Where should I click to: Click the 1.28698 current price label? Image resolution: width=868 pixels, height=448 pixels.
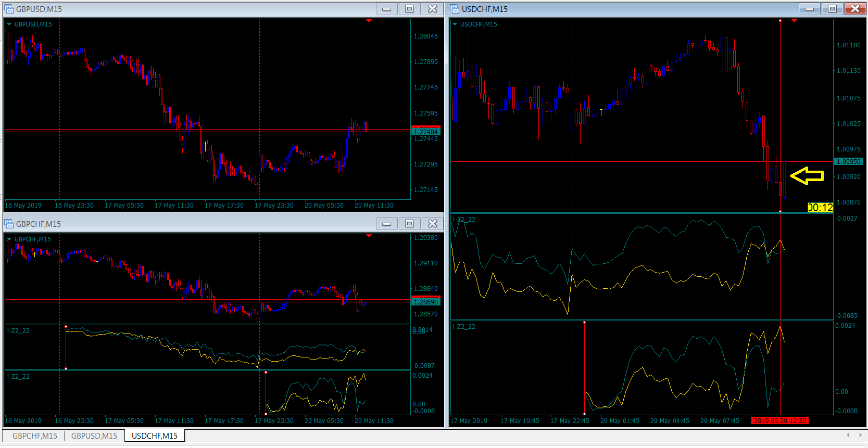426,302
